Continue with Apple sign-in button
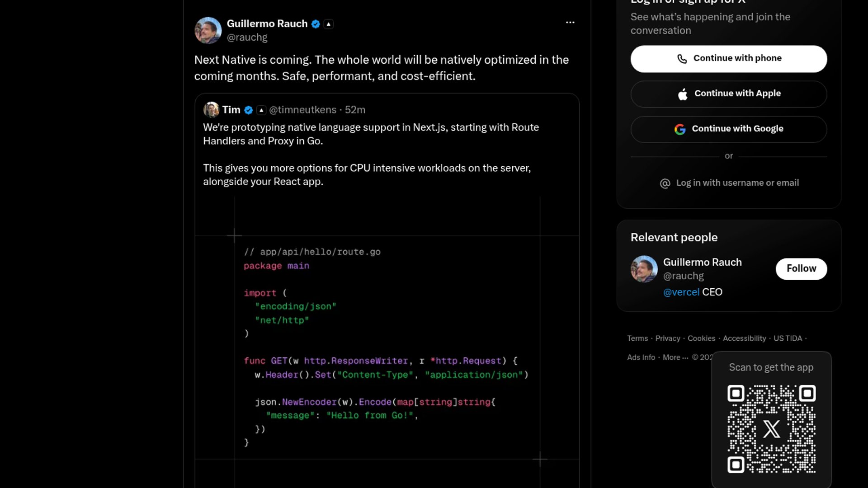This screenshot has width=868, height=488. pyautogui.click(x=729, y=94)
